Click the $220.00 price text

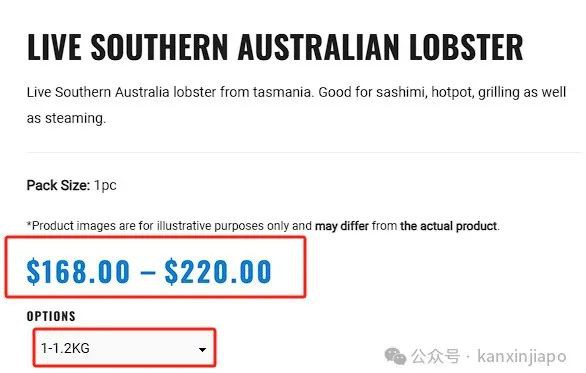pos(218,271)
